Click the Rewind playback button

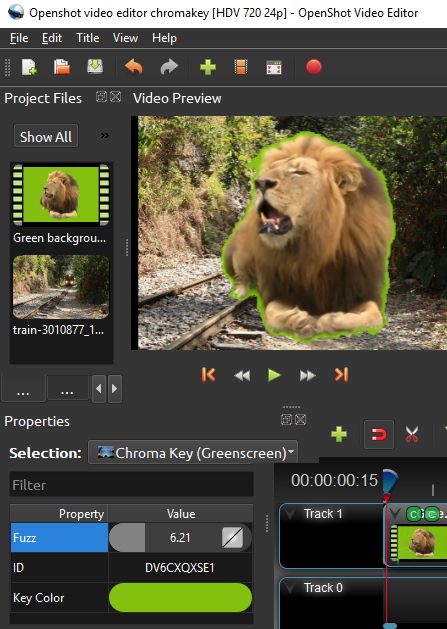(242, 375)
